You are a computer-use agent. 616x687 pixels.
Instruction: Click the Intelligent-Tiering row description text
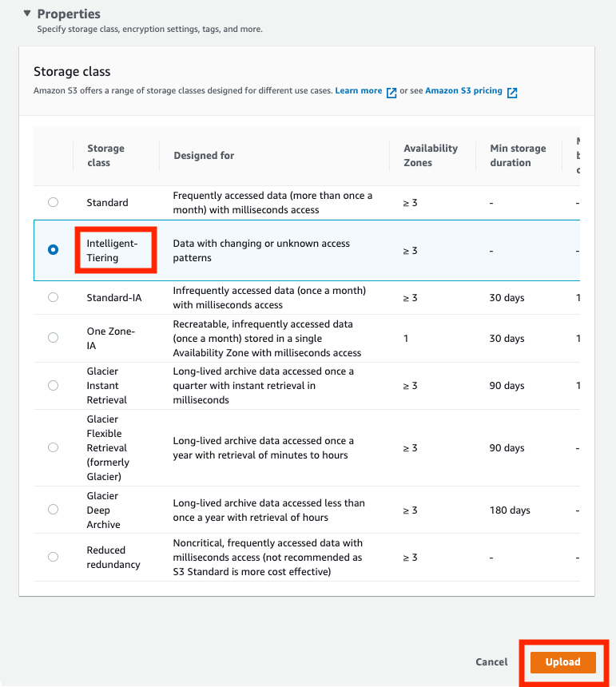pos(261,250)
